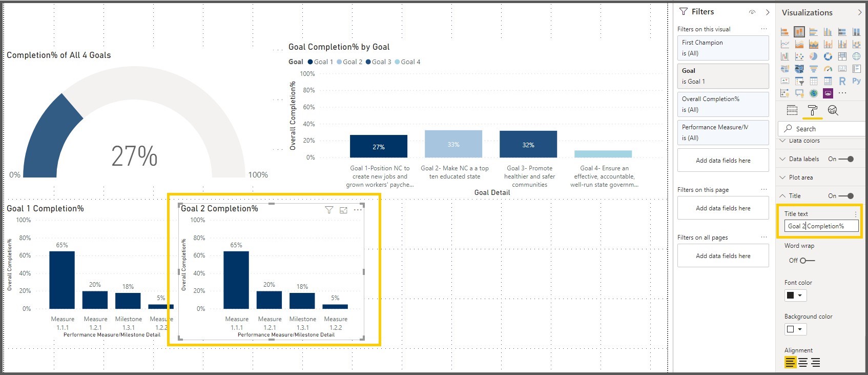The width and height of the screenshot is (868, 375).
Task: Toggle Data labels switch off
Action: click(846, 159)
